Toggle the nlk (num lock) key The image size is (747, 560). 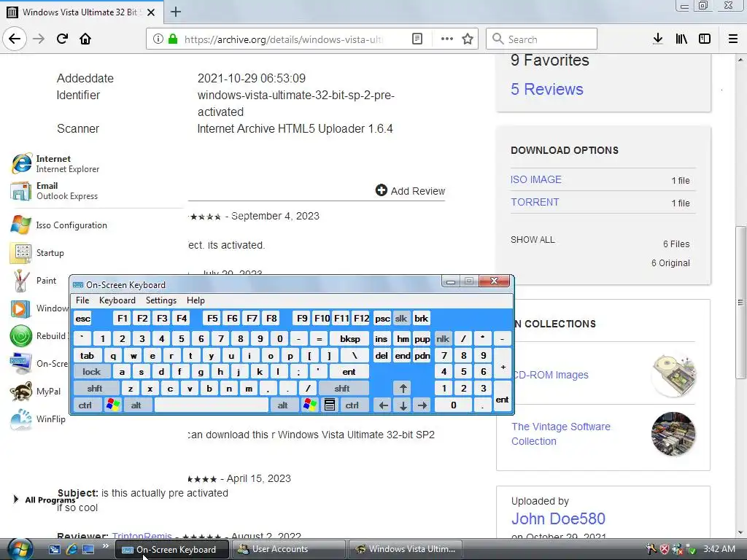click(443, 339)
